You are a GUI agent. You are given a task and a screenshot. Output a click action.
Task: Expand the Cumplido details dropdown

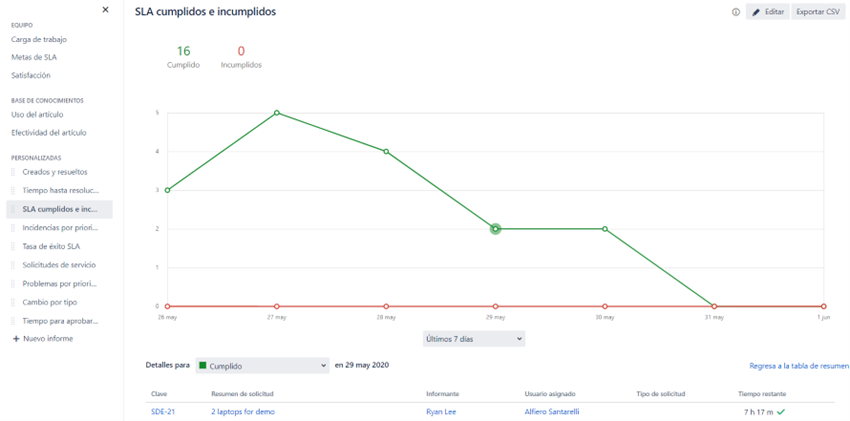262,366
